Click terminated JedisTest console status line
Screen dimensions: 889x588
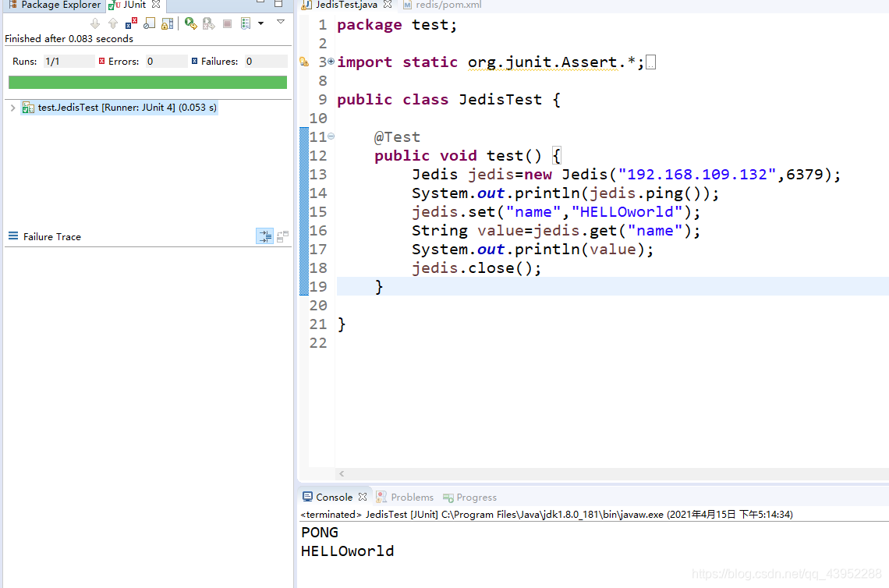coord(547,515)
